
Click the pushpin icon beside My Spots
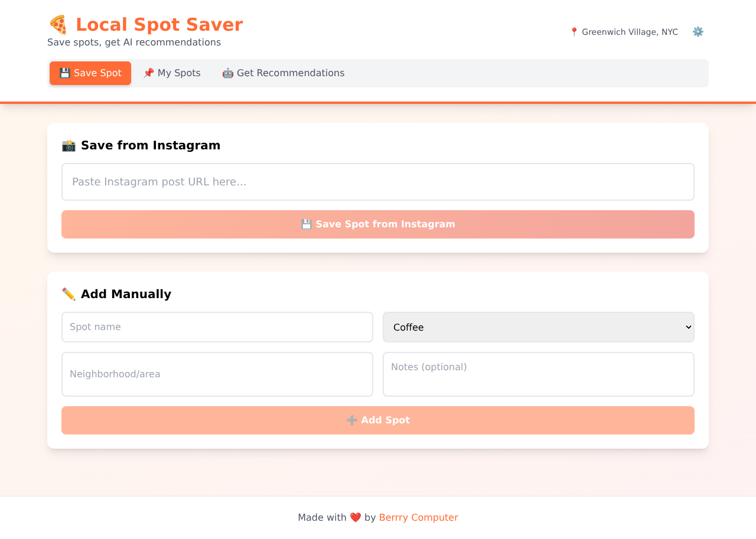(x=149, y=73)
